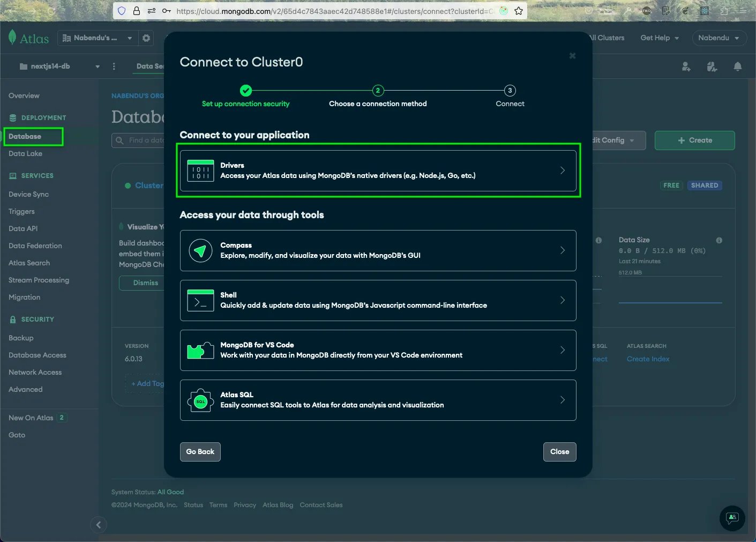Open Advanced in sidebar
The height and width of the screenshot is (542, 756).
[25, 390]
